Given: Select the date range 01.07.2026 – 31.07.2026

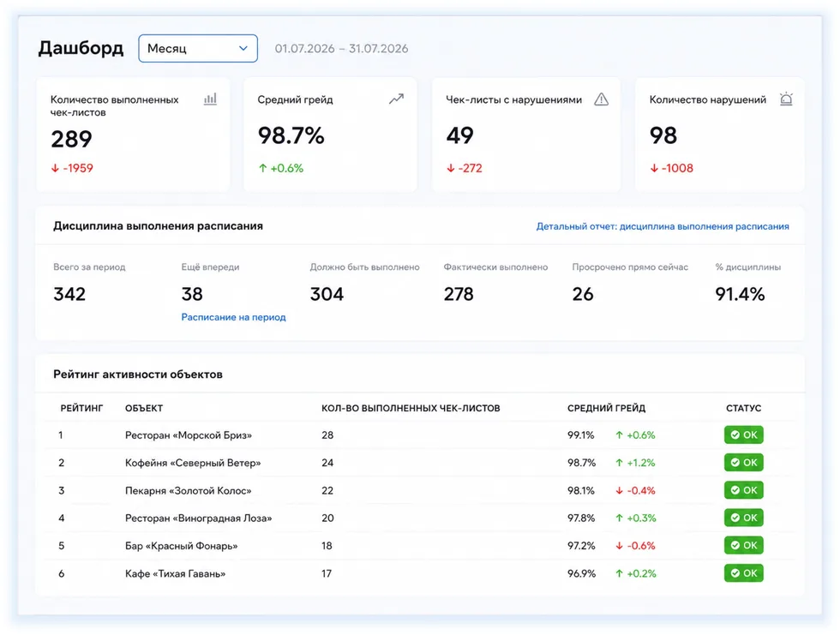Looking at the screenshot, I should pos(341,49).
